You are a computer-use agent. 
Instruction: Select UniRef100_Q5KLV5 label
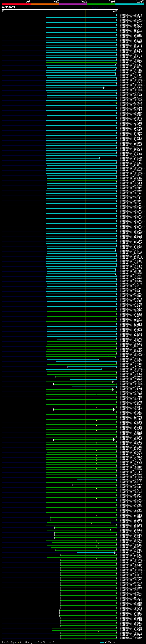131,357
